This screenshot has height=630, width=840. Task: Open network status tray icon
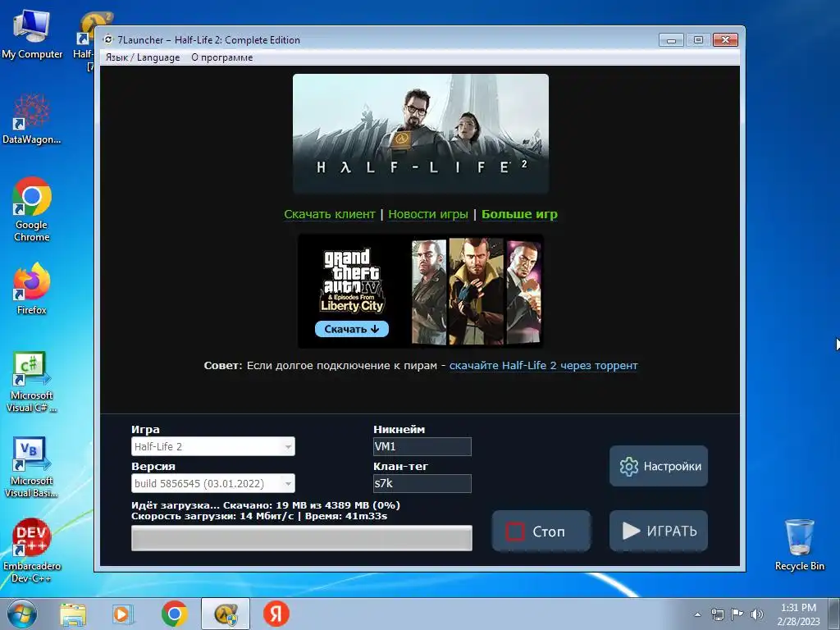(x=717, y=614)
